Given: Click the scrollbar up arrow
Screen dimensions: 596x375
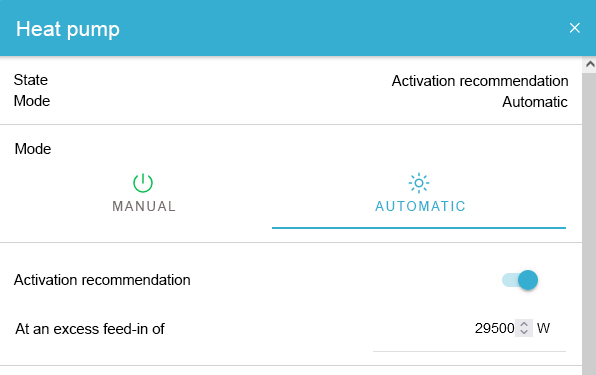Looking at the screenshot, I should click(x=590, y=65).
